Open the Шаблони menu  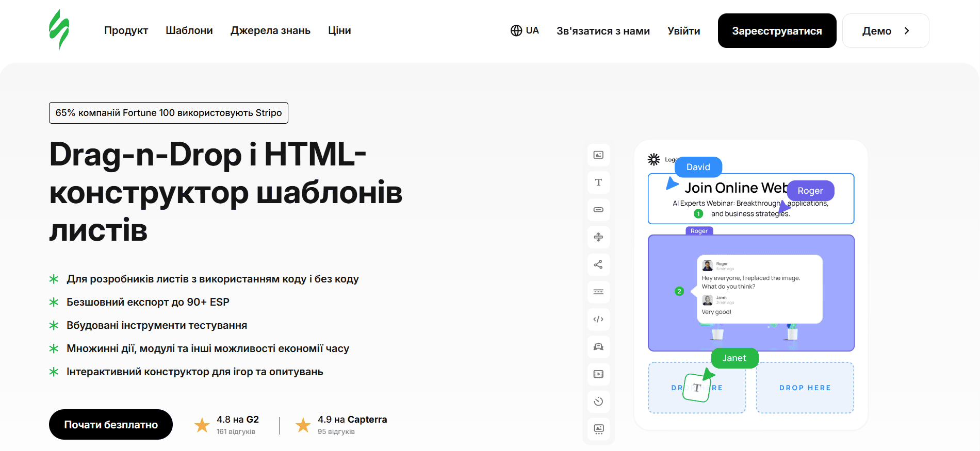(189, 30)
